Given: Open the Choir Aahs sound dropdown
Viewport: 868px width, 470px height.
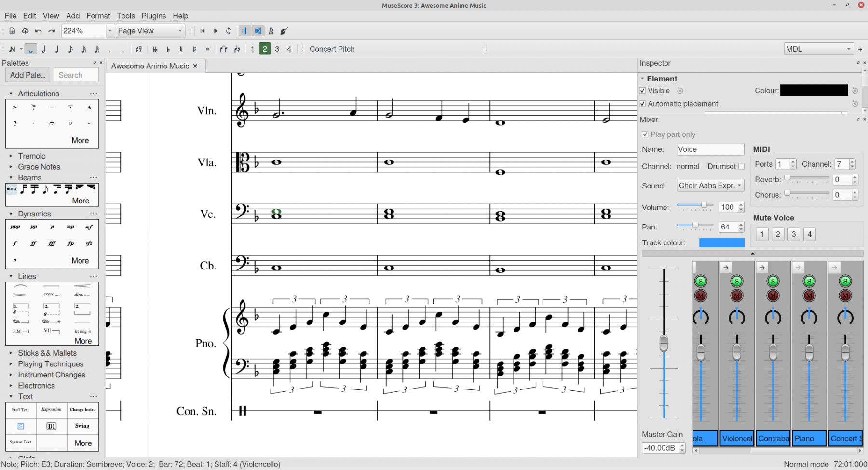Looking at the screenshot, I should 710,186.
